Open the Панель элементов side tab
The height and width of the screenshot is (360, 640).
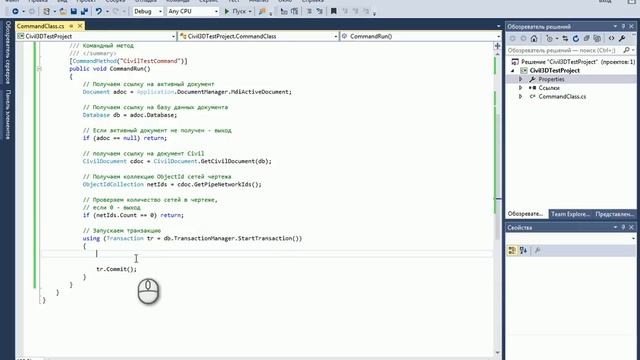click(8, 115)
